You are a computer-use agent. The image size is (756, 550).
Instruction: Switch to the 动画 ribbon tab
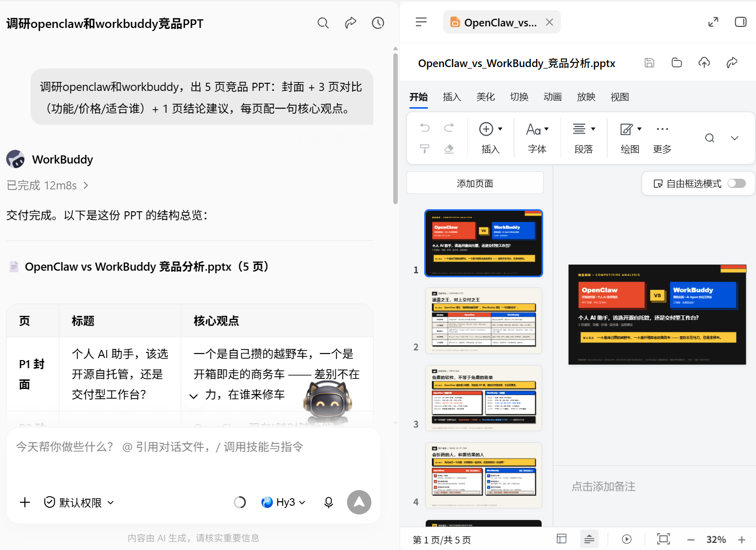pyautogui.click(x=553, y=97)
